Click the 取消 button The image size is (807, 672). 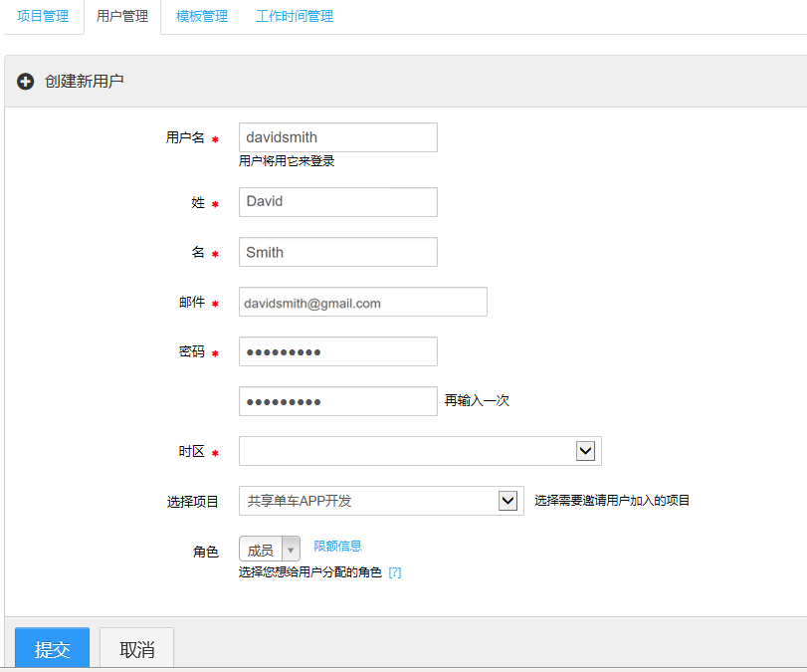pos(136,649)
